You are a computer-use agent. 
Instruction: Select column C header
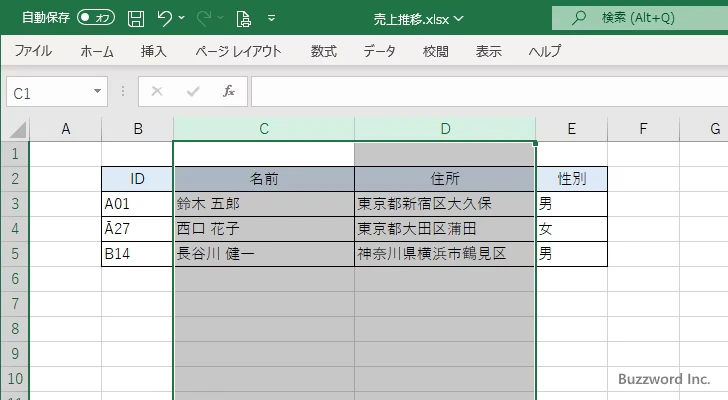pos(264,129)
